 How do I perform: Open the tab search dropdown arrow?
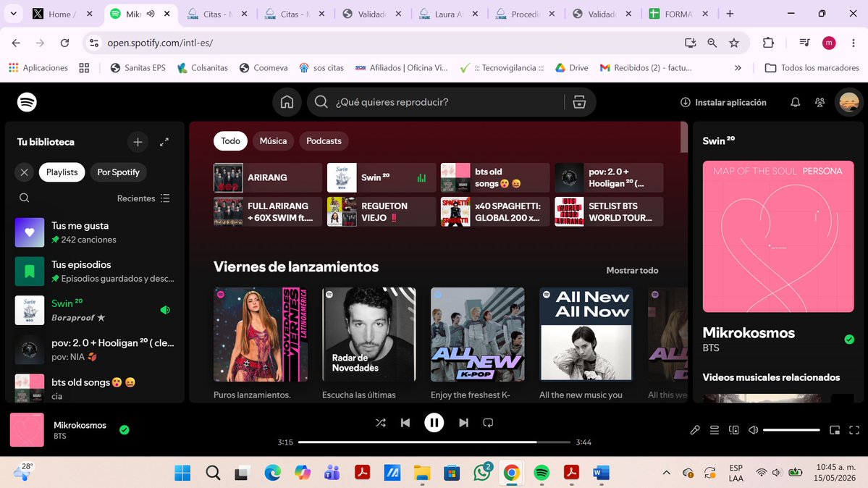[13, 14]
